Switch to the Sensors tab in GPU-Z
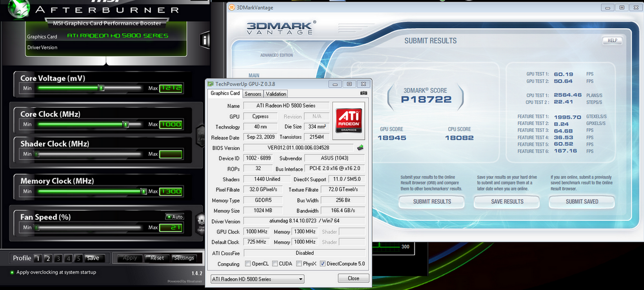The width and height of the screenshot is (644, 290). (x=253, y=94)
